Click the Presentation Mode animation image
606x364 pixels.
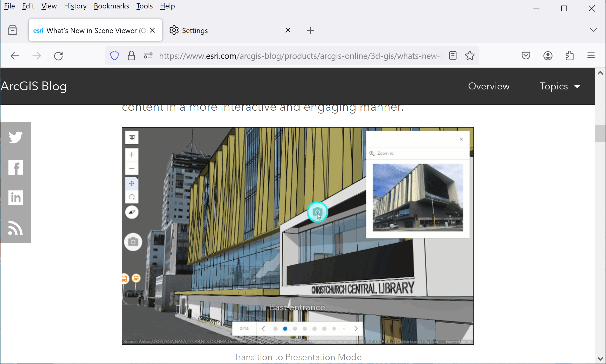tap(298, 236)
